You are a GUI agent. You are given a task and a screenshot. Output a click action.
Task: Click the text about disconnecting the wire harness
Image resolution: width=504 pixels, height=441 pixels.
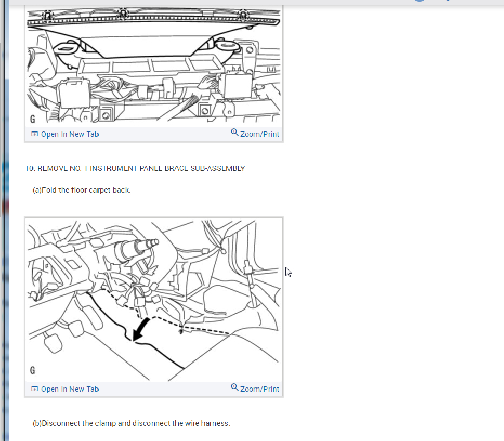(131, 423)
